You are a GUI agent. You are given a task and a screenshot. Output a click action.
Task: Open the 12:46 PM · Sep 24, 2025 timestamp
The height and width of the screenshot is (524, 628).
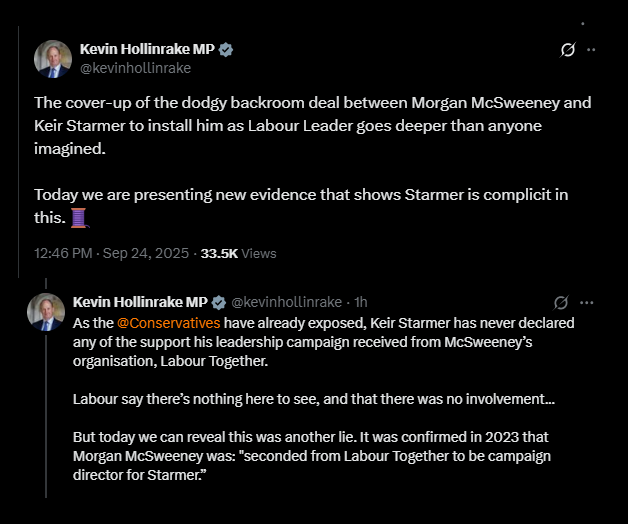coord(111,254)
